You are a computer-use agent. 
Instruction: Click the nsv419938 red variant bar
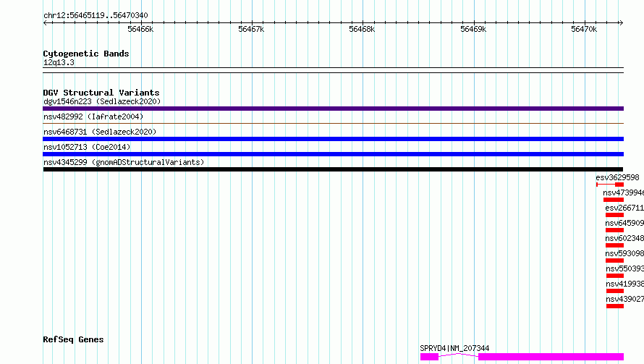coord(615,291)
